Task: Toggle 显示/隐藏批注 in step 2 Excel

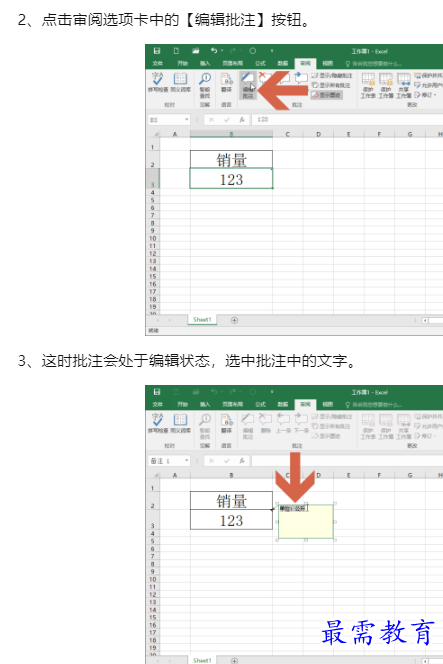Action: [332, 75]
